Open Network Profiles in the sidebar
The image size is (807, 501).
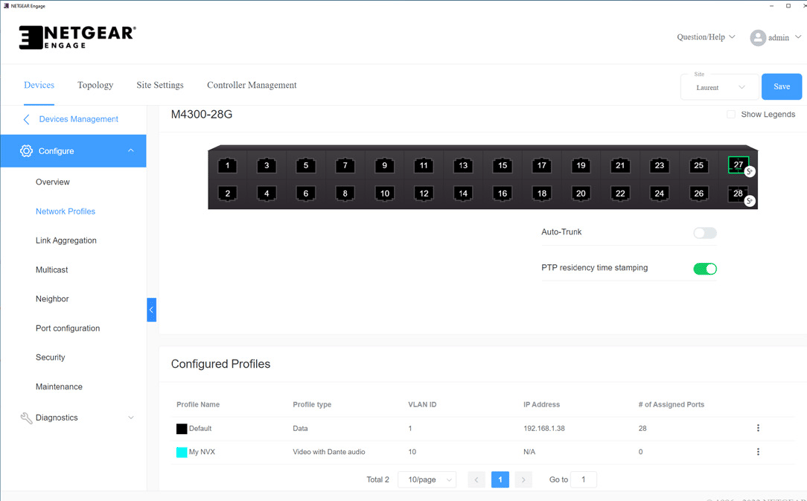tap(65, 211)
